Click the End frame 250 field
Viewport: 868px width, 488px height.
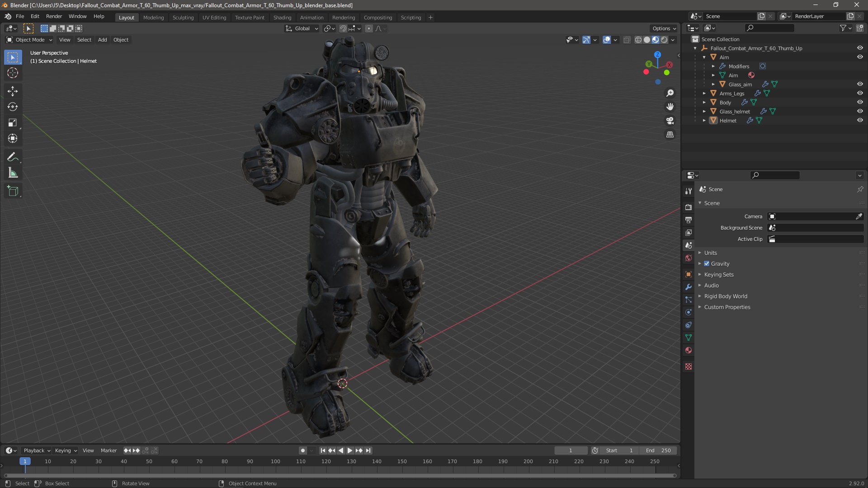click(x=658, y=450)
